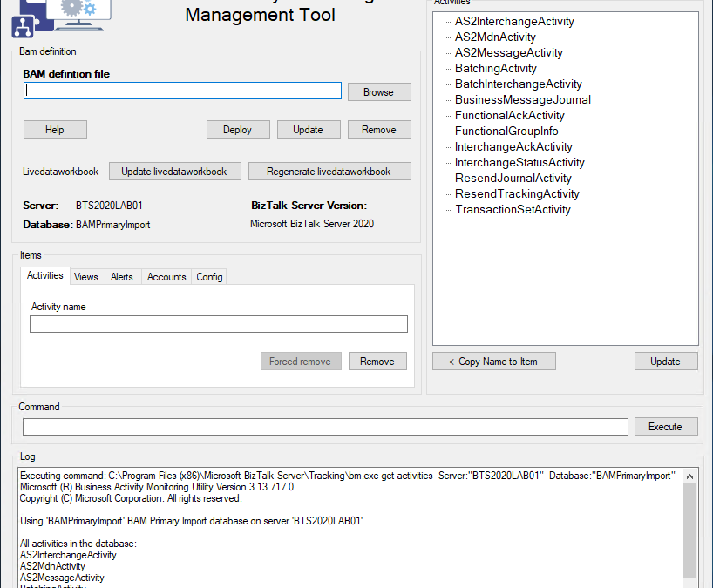713x588 pixels.
Task: Click Microsoft BizTalk Server 2020 version text
Action: pos(312,224)
